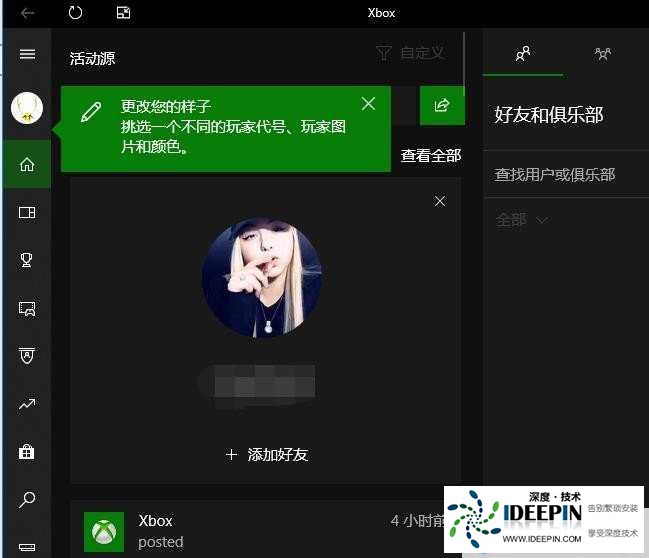
Task: Click the 查看全部 link
Action: pyautogui.click(x=430, y=156)
